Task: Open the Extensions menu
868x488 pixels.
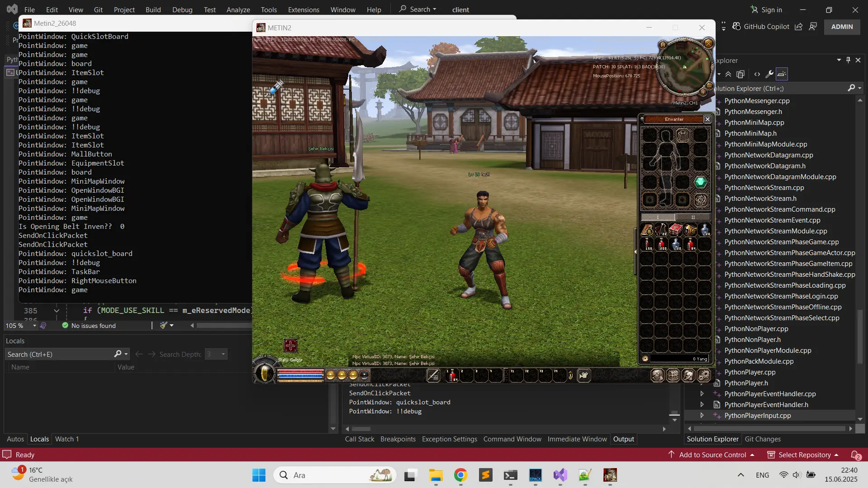Action: point(304,9)
